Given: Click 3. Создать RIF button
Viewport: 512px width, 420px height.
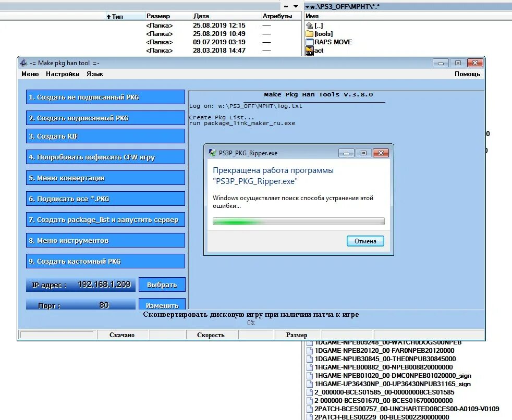Looking at the screenshot, I should (105, 136).
